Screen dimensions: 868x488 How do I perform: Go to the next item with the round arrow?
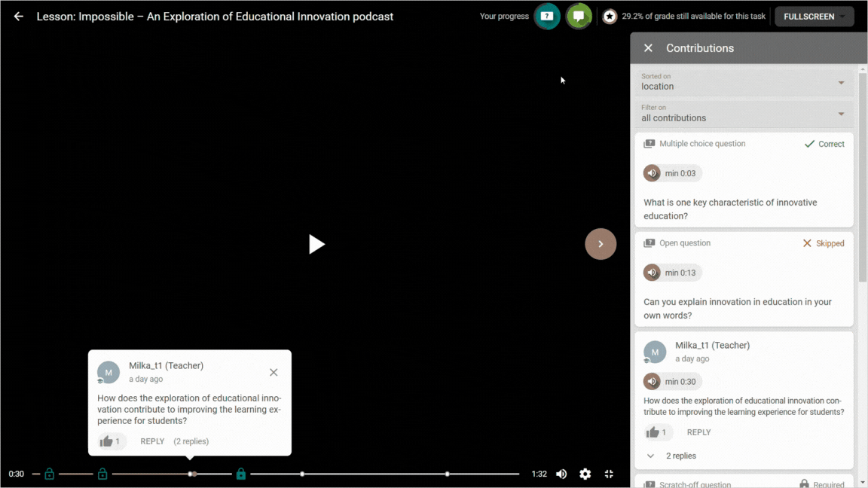pyautogui.click(x=601, y=244)
